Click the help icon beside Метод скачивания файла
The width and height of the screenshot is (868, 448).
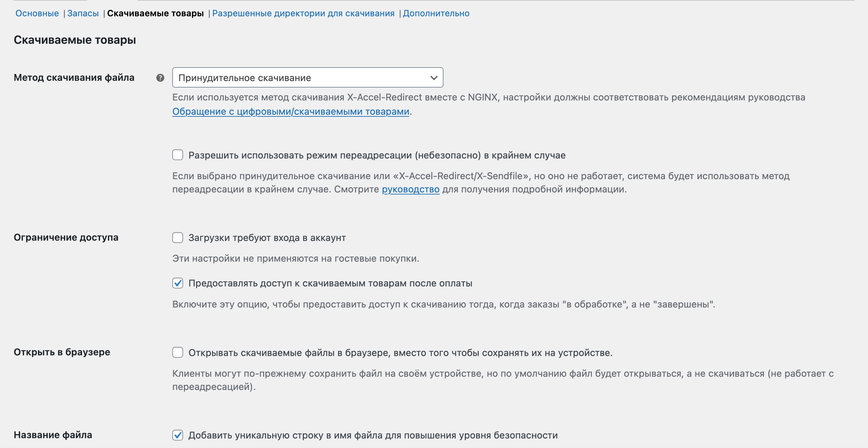click(160, 78)
